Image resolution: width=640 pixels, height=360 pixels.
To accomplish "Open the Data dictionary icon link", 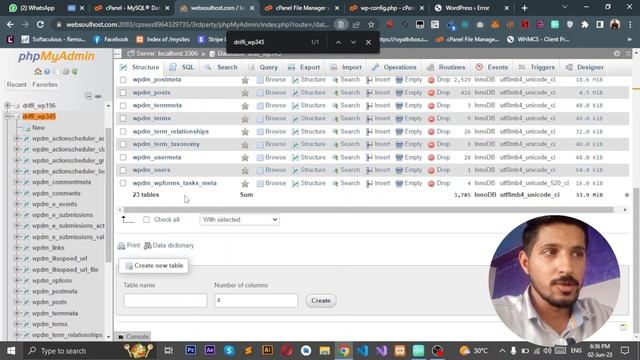I will coord(148,246).
